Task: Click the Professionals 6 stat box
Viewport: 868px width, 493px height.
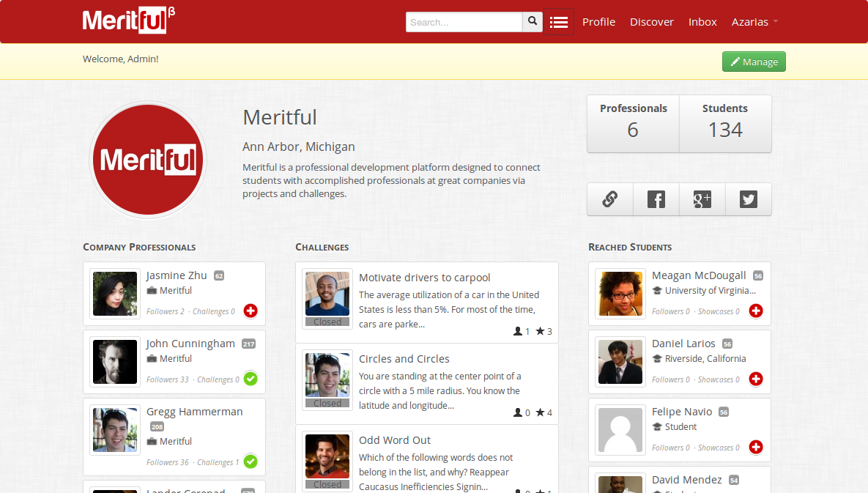Action: pyautogui.click(x=634, y=123)
